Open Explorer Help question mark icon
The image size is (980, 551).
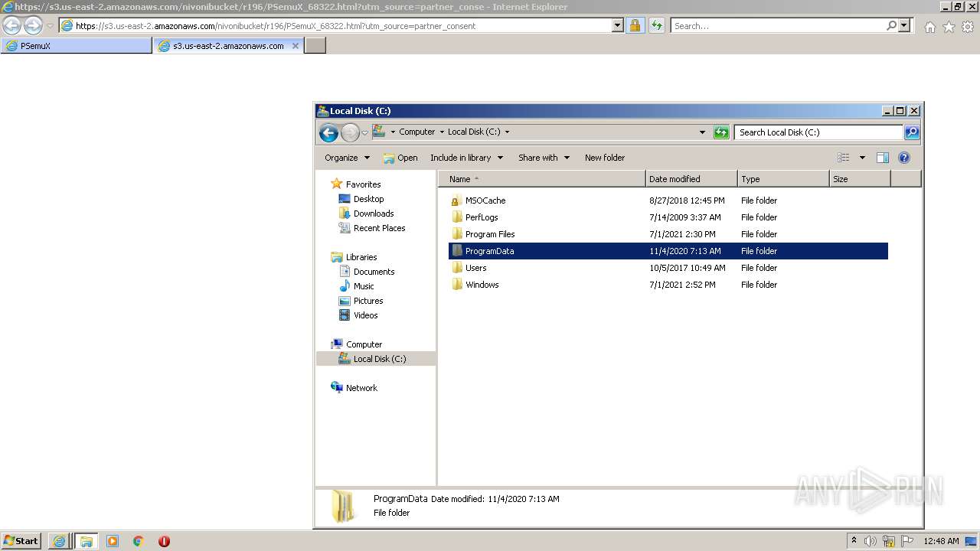[904, 158]
